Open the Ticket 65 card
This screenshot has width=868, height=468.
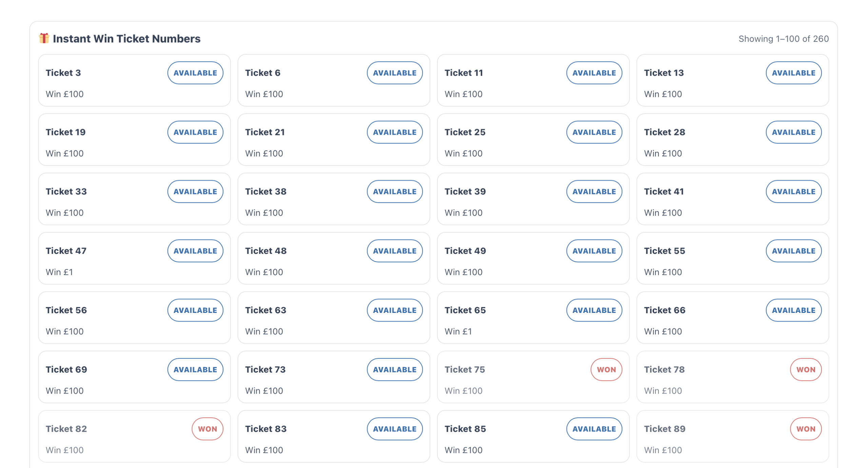point(533,318)
